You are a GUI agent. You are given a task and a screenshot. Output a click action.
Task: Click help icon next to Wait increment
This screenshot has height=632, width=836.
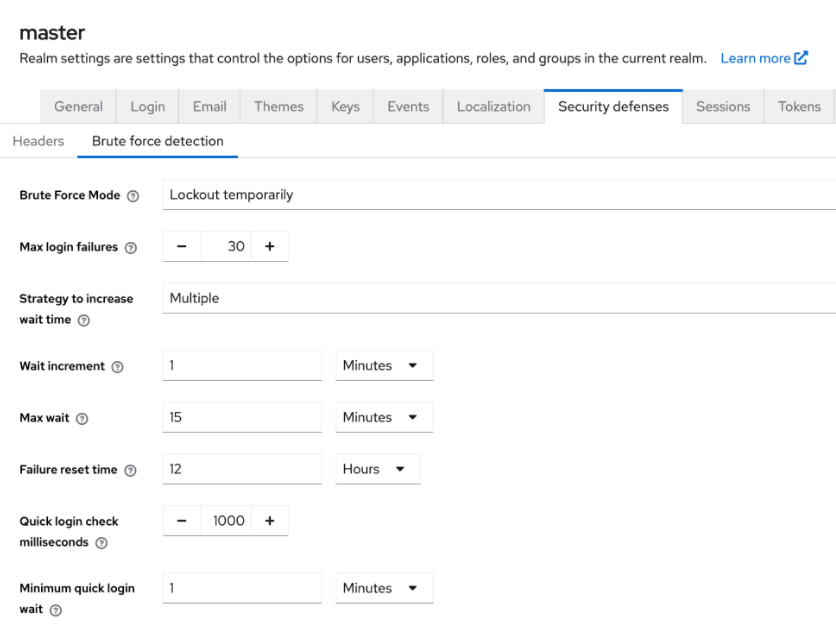118,367
